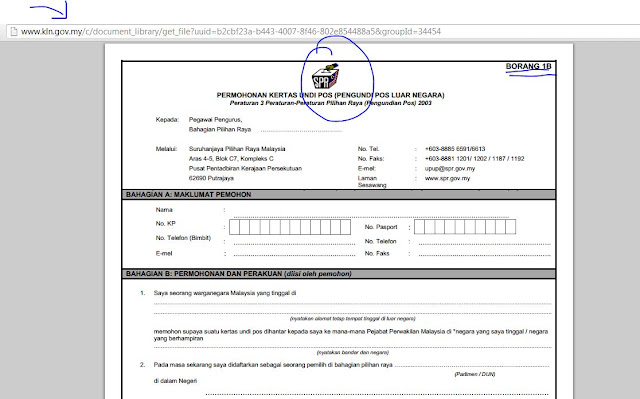This screenshot has width=640, height=399.
Task: Click telephone number +603-8885 6591/6613
Action: pyautogui.click(x=455, y=149)
